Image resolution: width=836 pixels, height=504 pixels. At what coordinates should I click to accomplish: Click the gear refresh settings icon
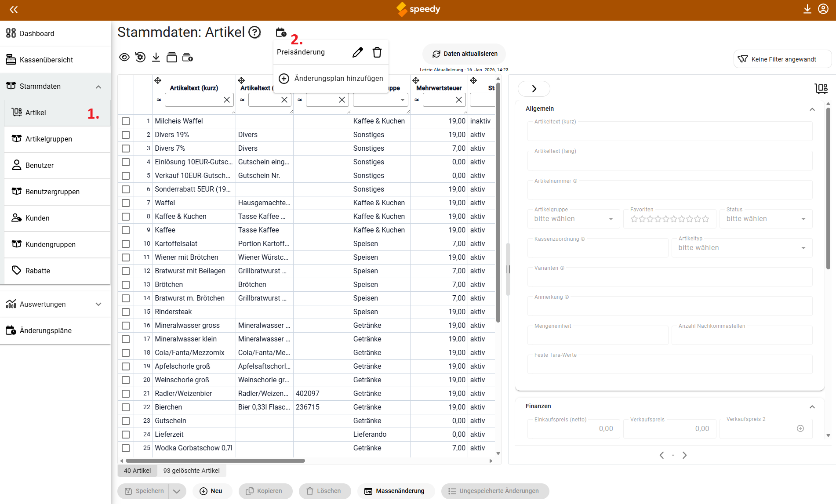(140, 57)
